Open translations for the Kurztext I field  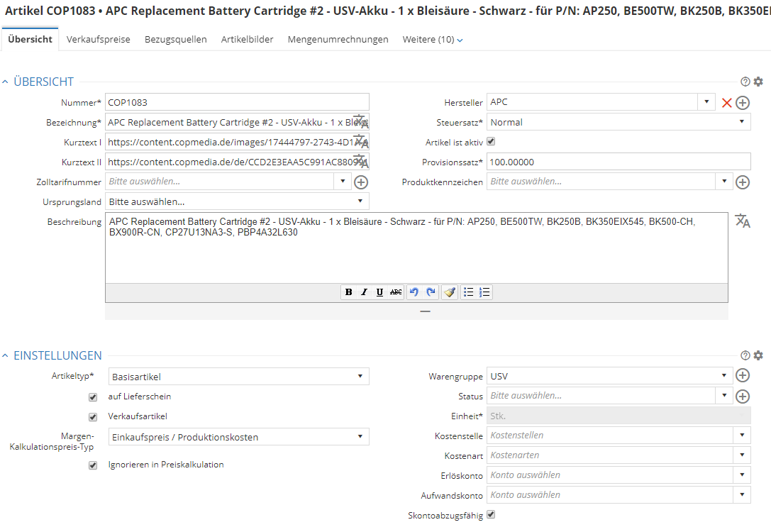coord(361,142)
